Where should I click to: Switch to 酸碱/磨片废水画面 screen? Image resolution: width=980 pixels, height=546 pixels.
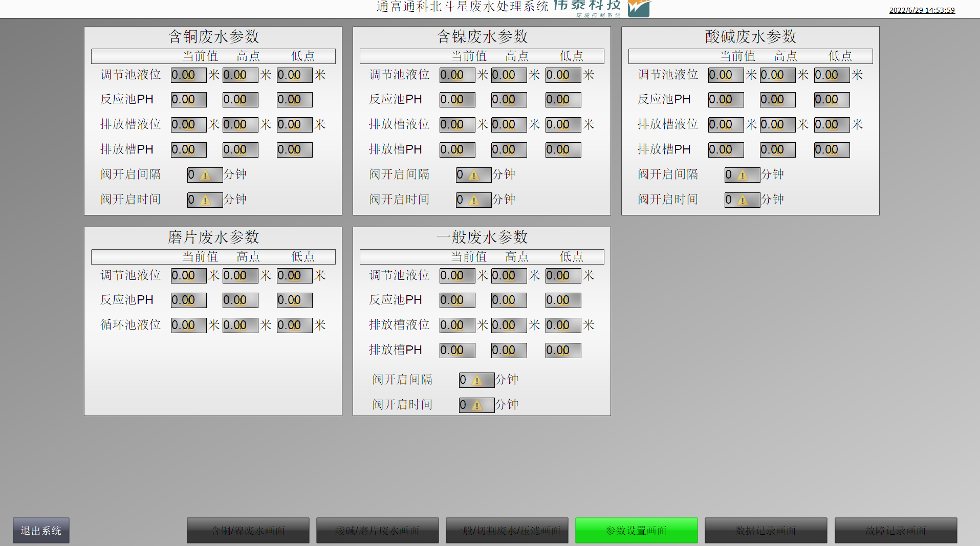pos(377,530)
